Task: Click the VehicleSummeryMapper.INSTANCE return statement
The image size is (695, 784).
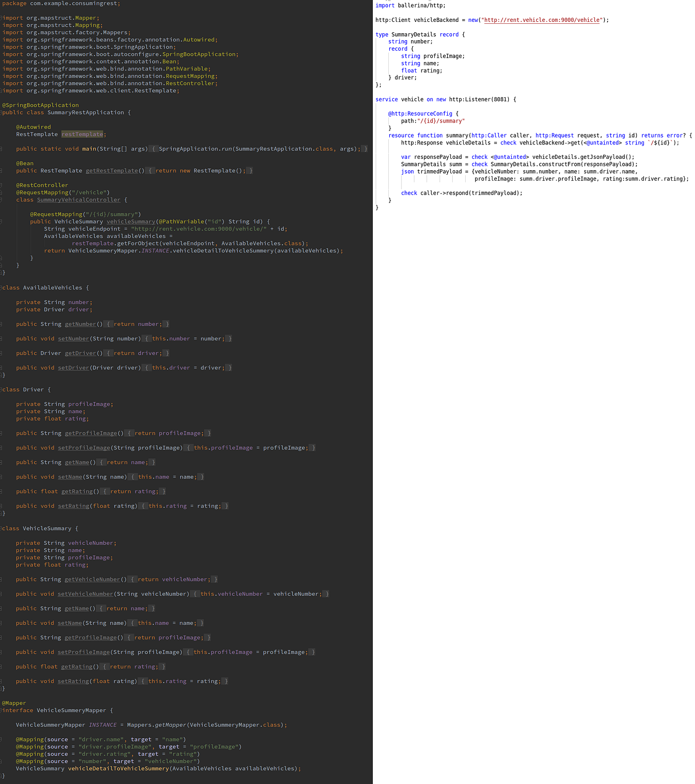Action: click(194, 251)
